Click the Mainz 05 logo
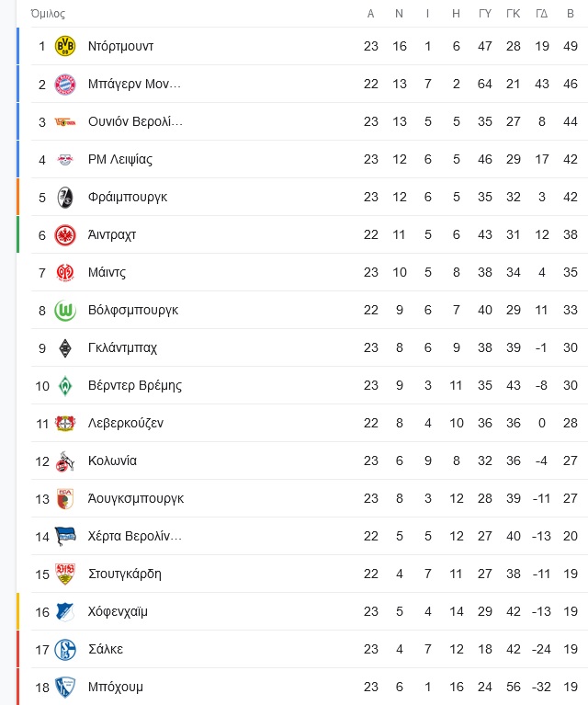The height and width of the screenshot is (705, 588). pos(65,272)
